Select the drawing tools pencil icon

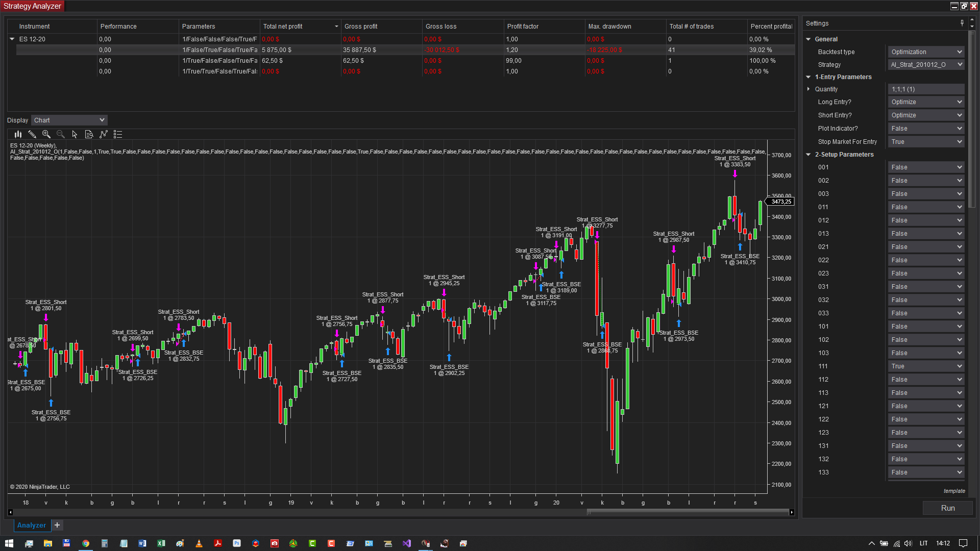(32, 134)
